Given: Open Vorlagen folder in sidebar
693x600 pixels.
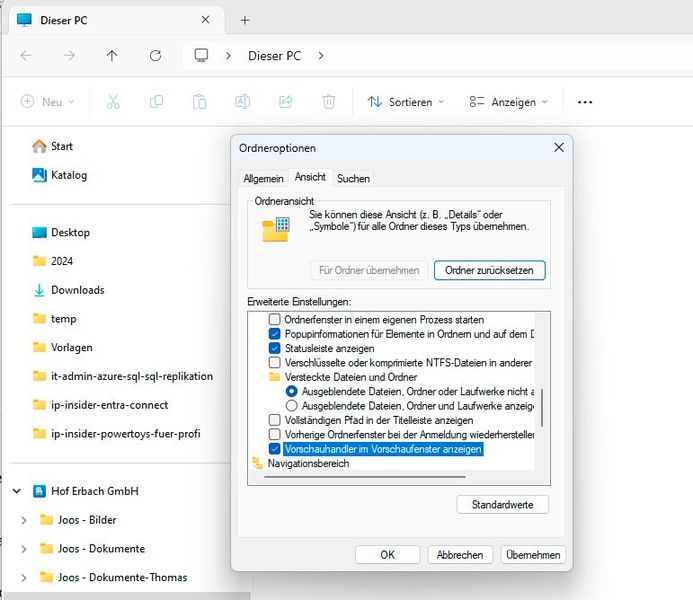Looking at the screenshot, I should [x=62, y=347].
